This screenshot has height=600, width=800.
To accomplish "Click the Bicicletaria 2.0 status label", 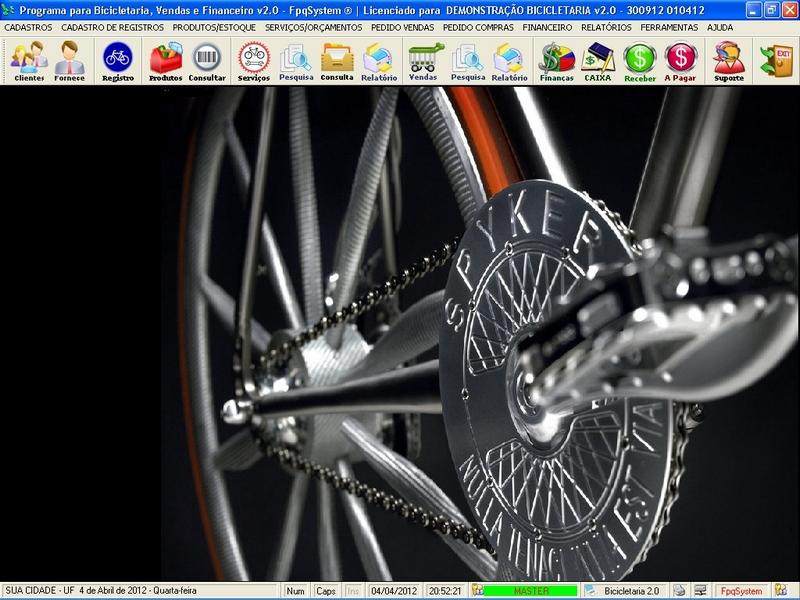I will pos(632,591).
